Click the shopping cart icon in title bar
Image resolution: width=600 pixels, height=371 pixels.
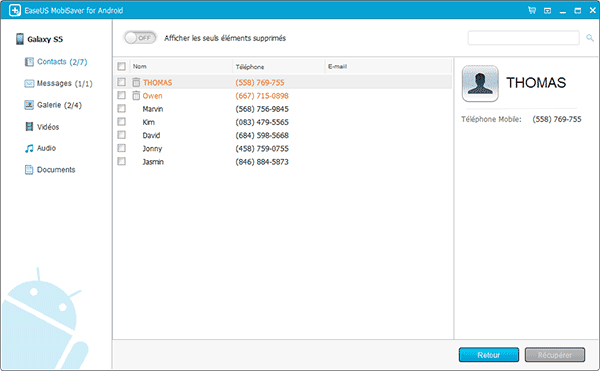coord(532,10)
